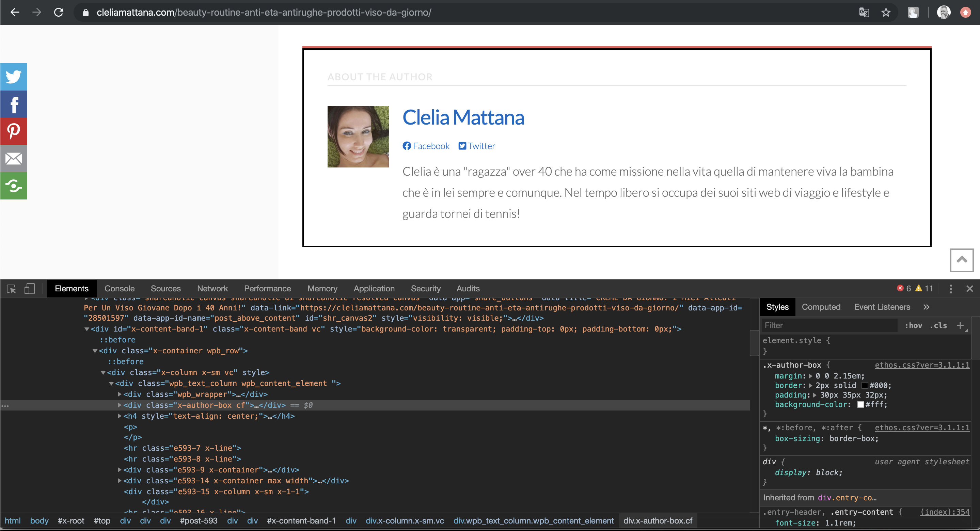Screen dimensions: 980x531
Task: Switch to the Sources tab
Action: [165, 289]
